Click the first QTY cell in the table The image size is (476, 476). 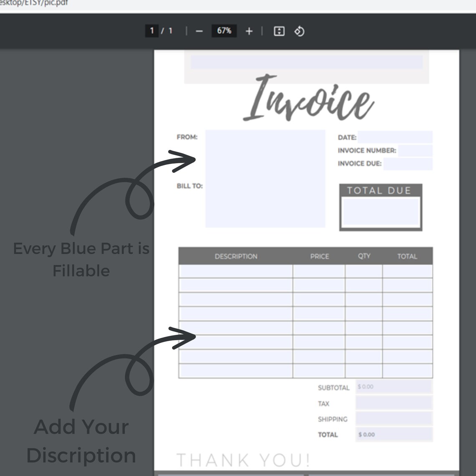363,271
